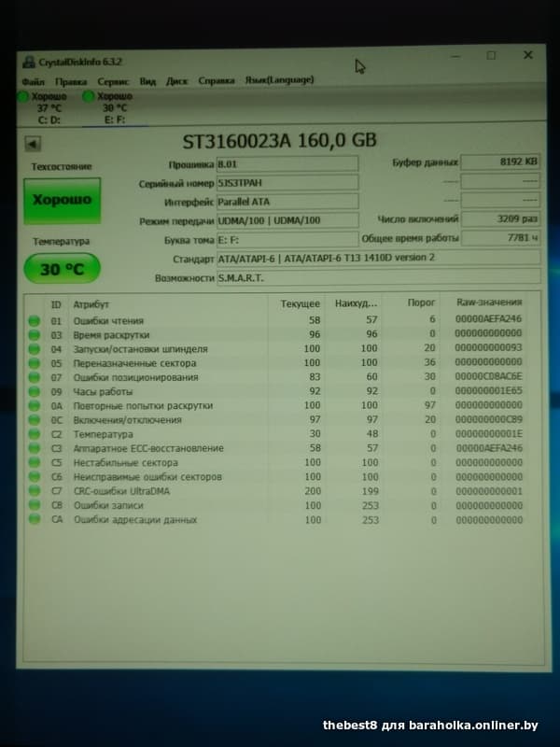Screen dimensions: 560x747
Task: Click the previous disk arrow button
Action: tap(33, 144)
